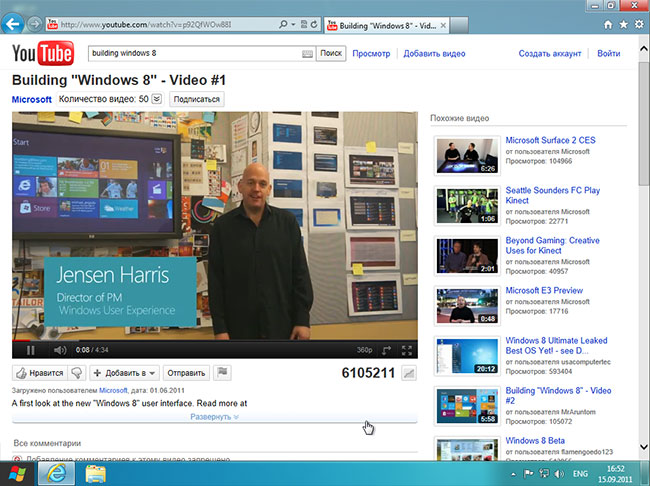
Task: Click the ENG language indicator
Action: (x=580, y=474)
